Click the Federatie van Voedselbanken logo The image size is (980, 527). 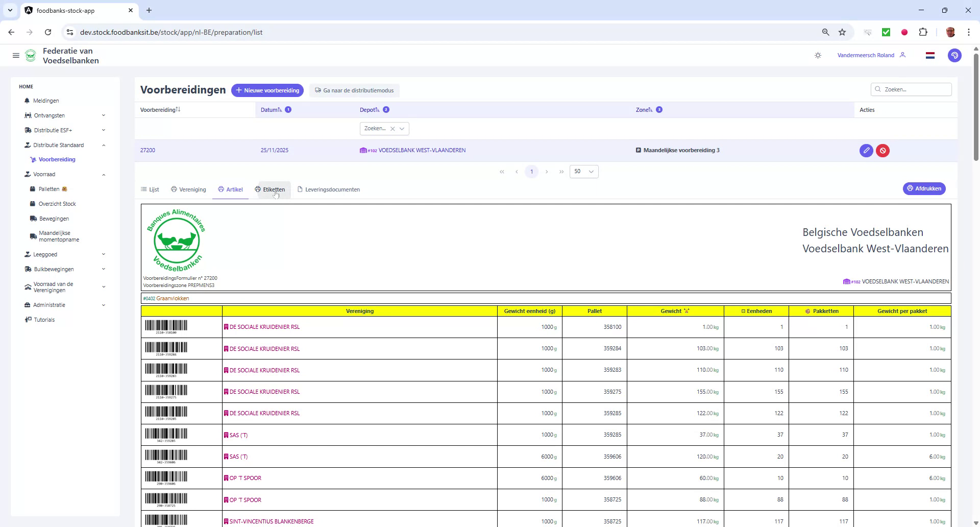click(x=31, y=55)
